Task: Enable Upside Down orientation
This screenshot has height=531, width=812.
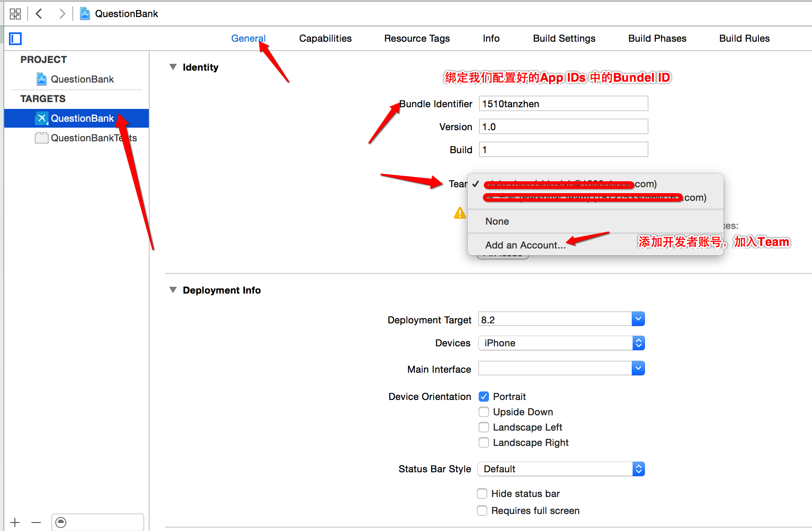Action: 483,412
